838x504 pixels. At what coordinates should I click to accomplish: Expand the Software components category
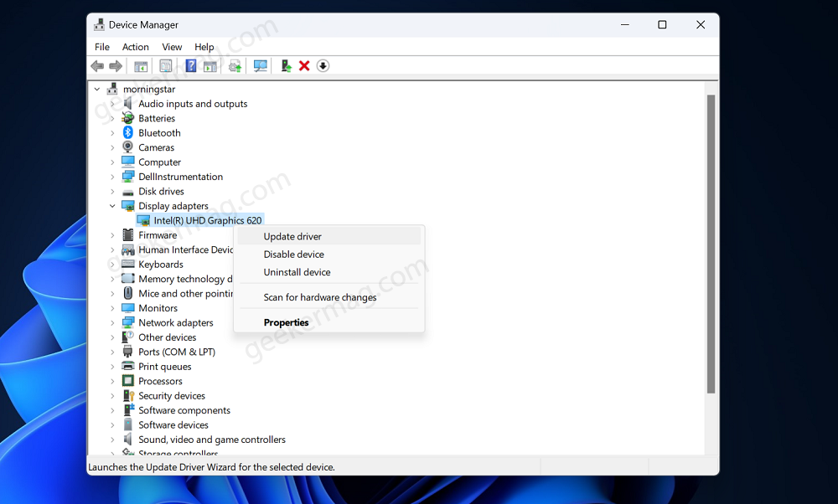pyautogui.click(x=112, y=410)
